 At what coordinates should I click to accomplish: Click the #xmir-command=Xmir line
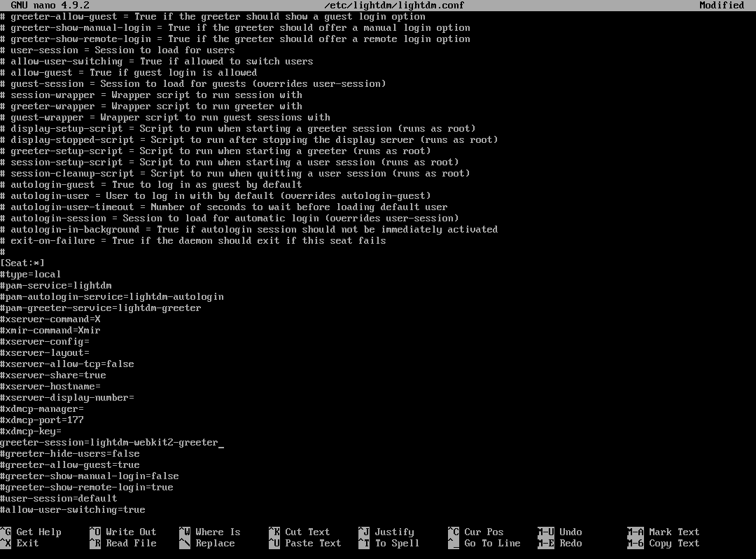(x=50, y=330)
